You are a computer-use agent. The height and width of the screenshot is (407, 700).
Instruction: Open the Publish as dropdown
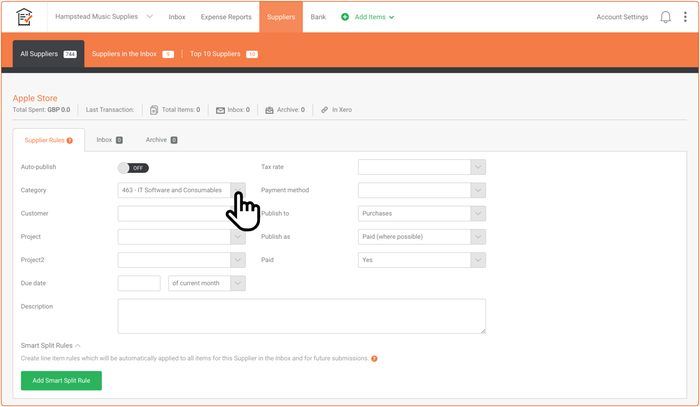pyautogui.click(x=421, y=237)
